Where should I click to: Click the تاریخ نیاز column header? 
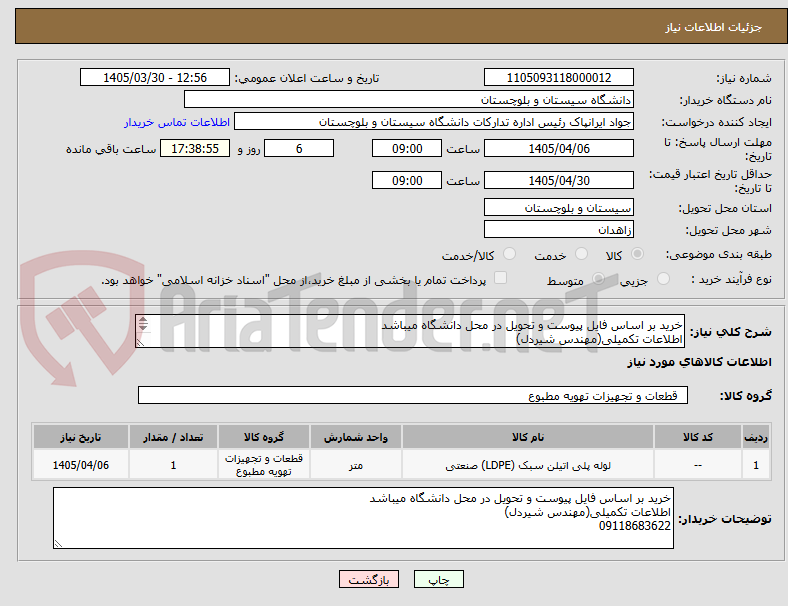tap(81, 437)
